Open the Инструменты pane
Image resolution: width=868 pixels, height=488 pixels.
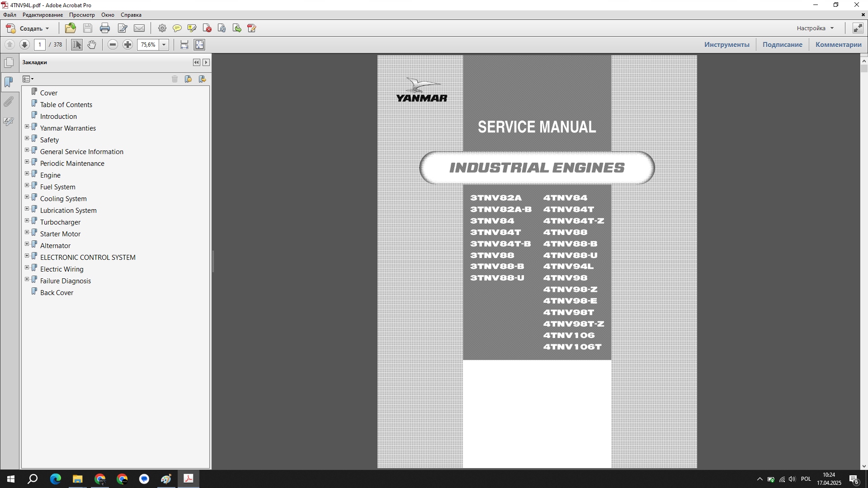pyautogui.click(x=726, y=44)
